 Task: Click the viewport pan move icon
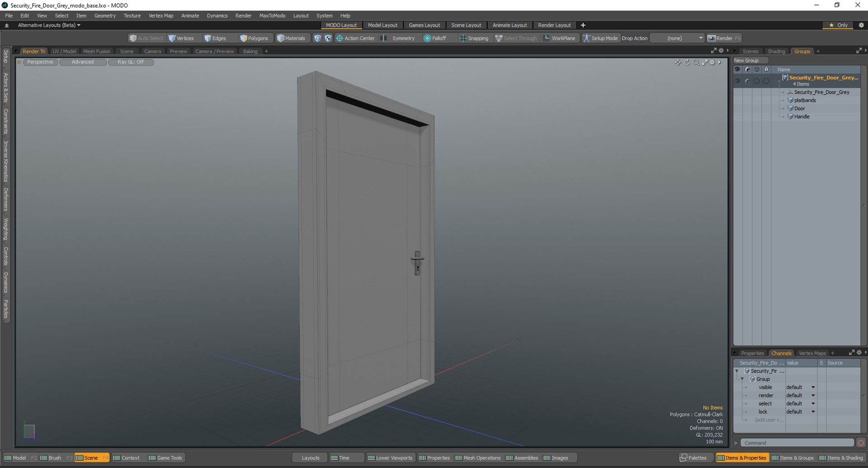[x=678, y=62]
